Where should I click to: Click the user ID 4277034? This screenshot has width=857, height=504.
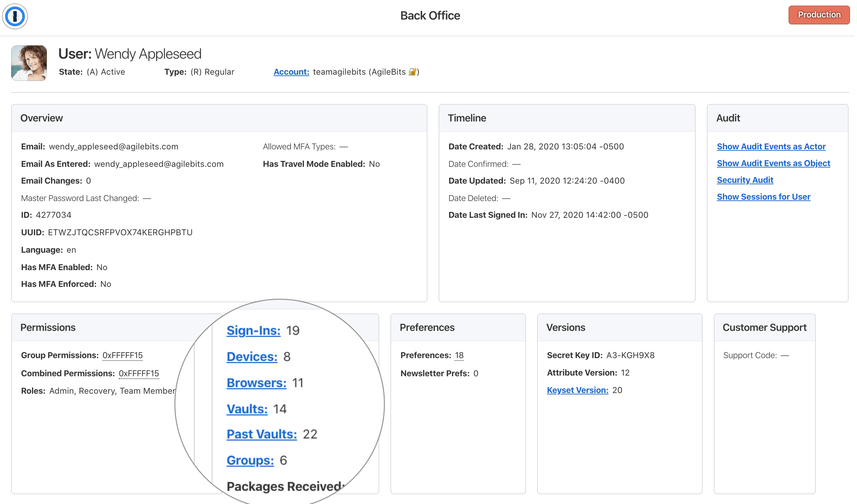pos(53,215)
